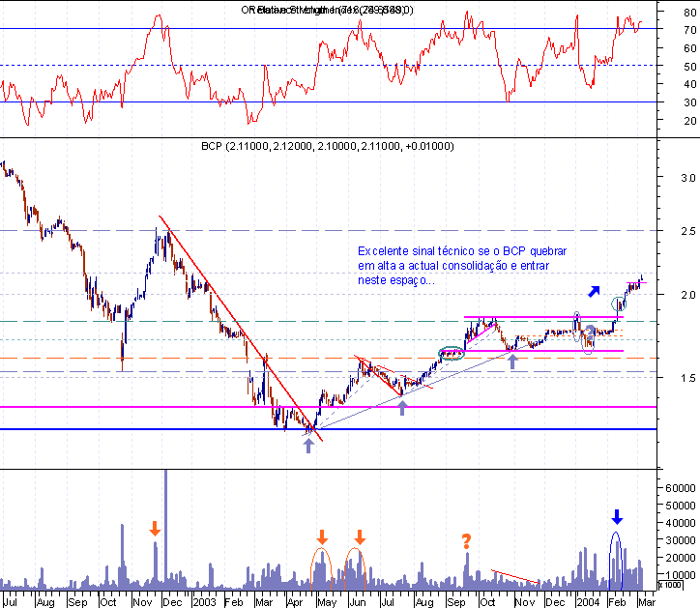Click the Feb label right after 2004
Screen dimensions: 700x608
point(618,602)
